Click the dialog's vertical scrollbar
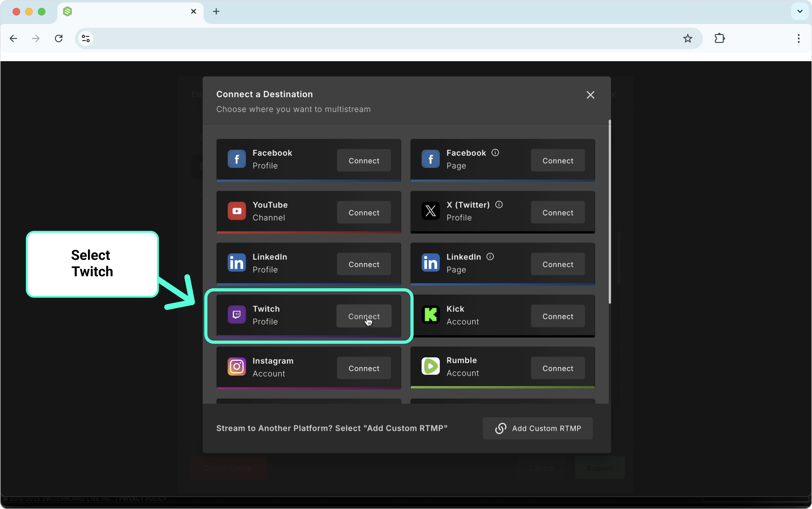The image size is (812, 509). [609, 212]
